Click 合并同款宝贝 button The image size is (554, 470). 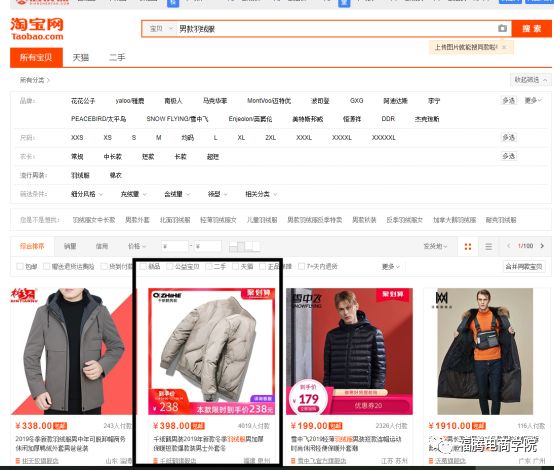(x=524, y=266)
